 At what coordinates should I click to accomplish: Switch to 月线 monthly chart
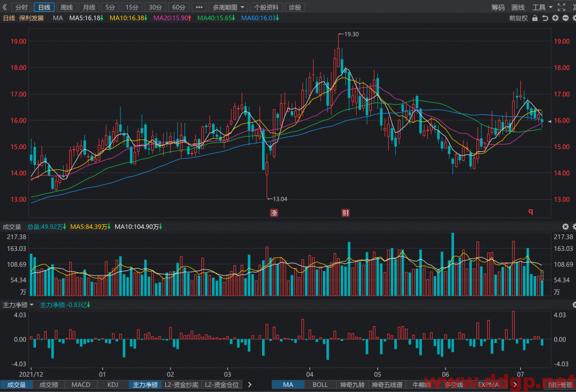(89, 7)
